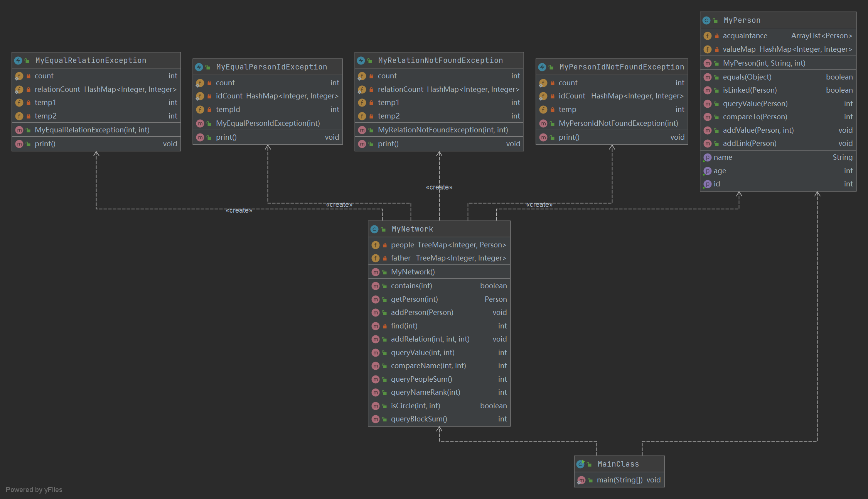Click the MyPerson class icon

click(x=706, y=20)
